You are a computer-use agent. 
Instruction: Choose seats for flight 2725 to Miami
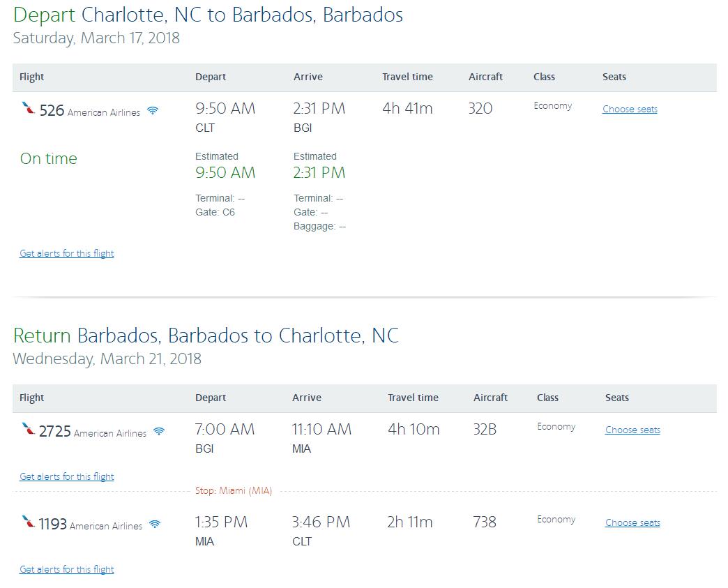click(632, 430)
